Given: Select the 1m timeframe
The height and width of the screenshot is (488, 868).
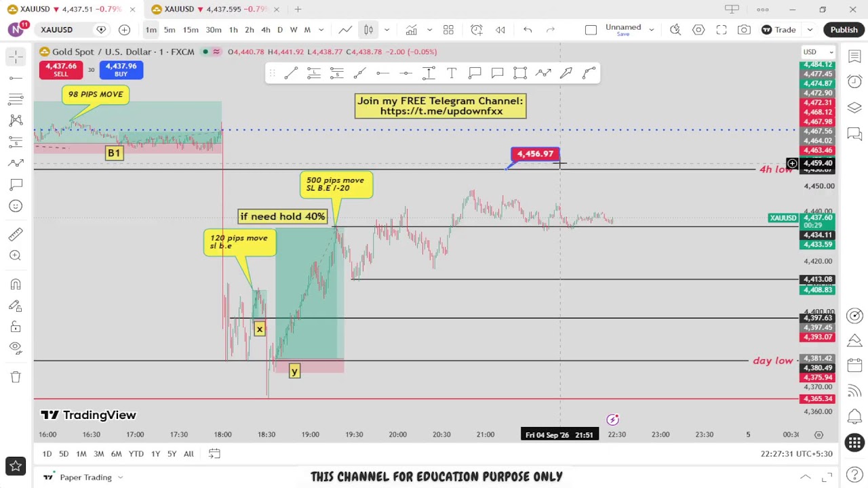Looking at the screenshot, I should (151, 30).
